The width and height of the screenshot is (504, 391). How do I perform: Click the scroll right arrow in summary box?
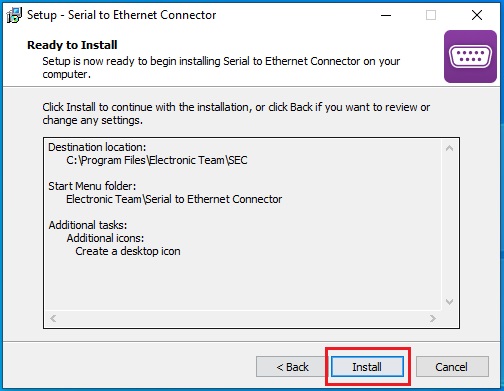(x=433, y=318)
